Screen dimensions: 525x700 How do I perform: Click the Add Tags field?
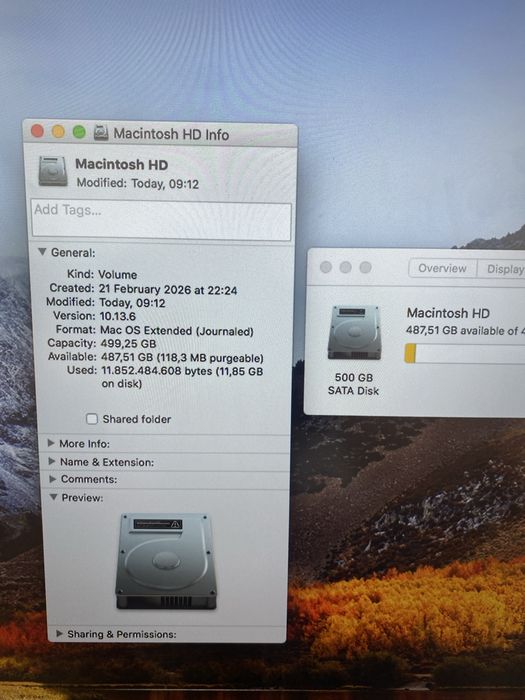coord(161,220)
